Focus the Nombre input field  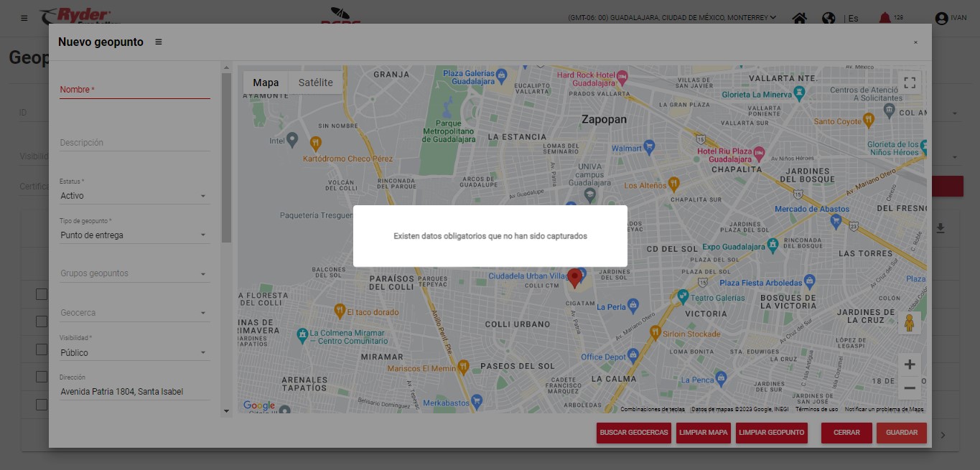(x=134, y=90)
